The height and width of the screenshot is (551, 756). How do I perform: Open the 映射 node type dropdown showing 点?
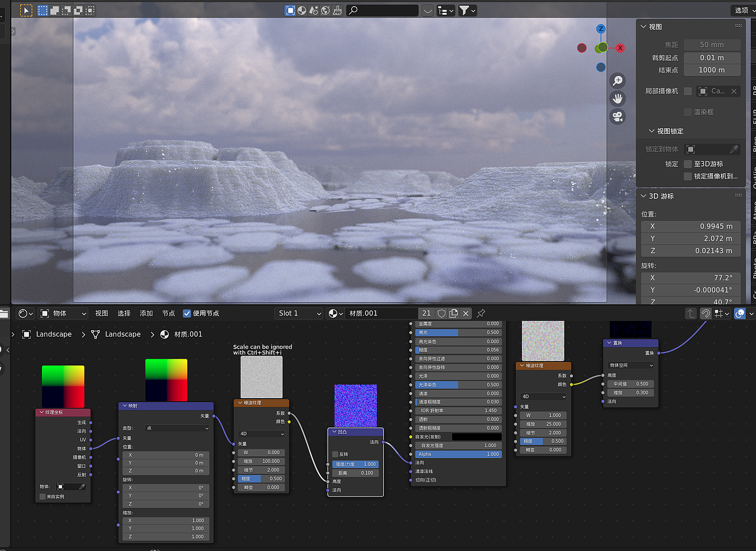point(177,428)
